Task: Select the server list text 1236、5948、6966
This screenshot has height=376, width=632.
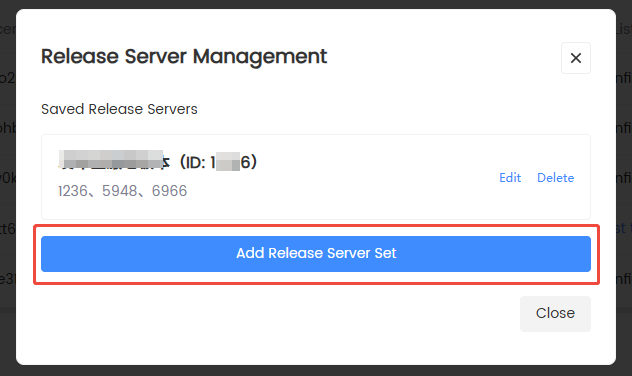Action: point(123,191)
